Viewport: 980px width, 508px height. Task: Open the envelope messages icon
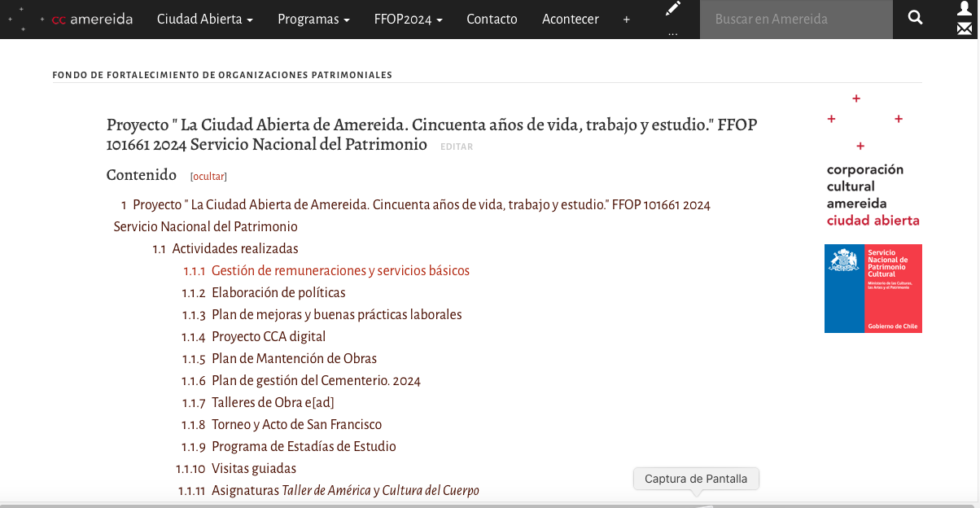[x=965, y=29]
